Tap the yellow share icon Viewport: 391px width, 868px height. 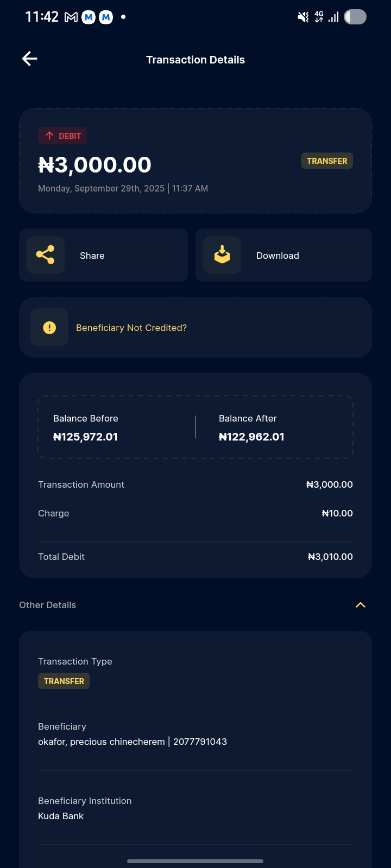45,255
